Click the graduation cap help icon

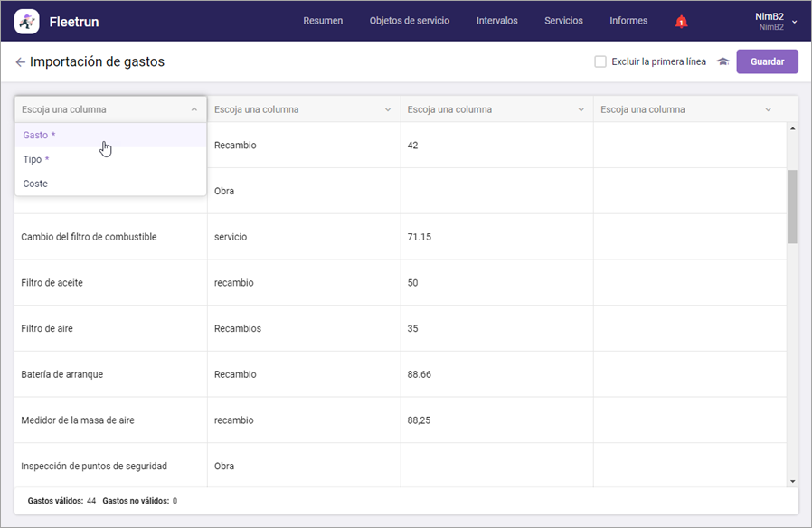click(x=722, y=62)
